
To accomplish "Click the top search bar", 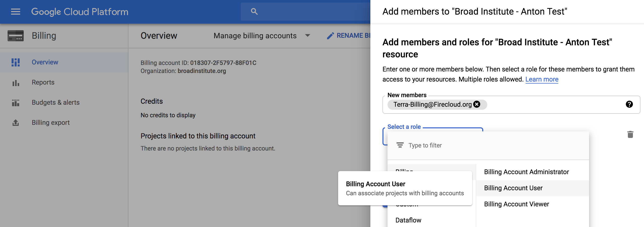I will coord(305,12).
